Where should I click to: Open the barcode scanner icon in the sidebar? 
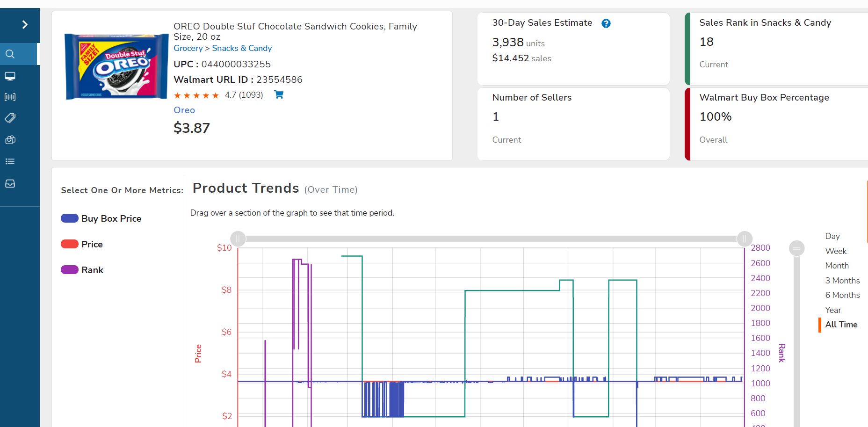coord(10,97)
